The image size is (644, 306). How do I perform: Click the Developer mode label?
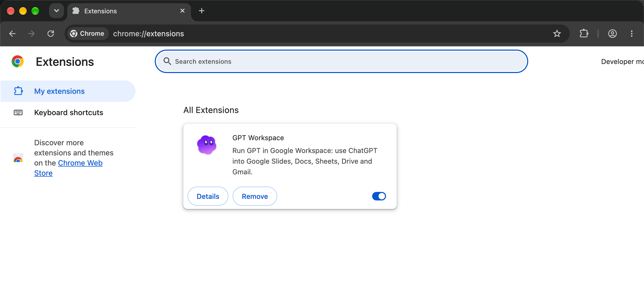point(622,62)
